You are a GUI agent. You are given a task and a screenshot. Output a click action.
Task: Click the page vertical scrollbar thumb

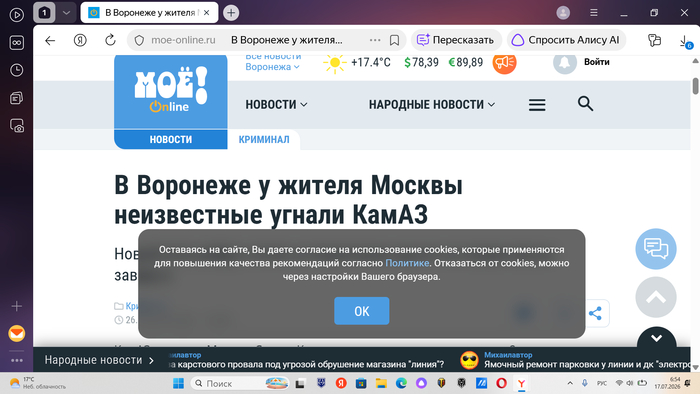pyautogui.click(x=695, y=86)
